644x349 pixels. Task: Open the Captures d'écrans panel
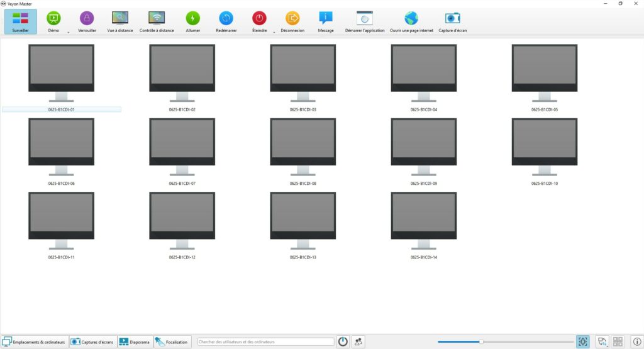(x=92, y=342)
